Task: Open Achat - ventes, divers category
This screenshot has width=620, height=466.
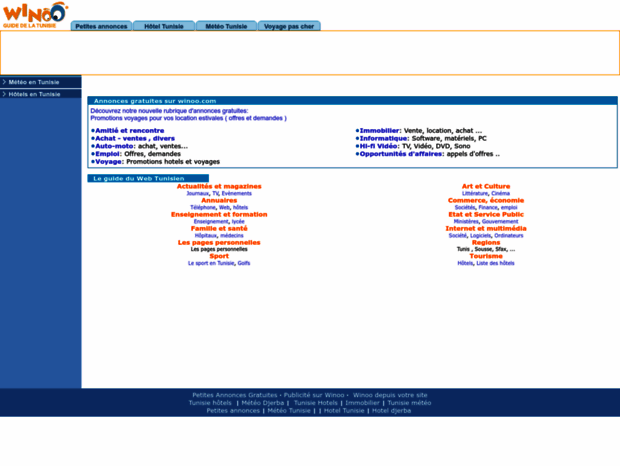Action: (x=135, y=138)
